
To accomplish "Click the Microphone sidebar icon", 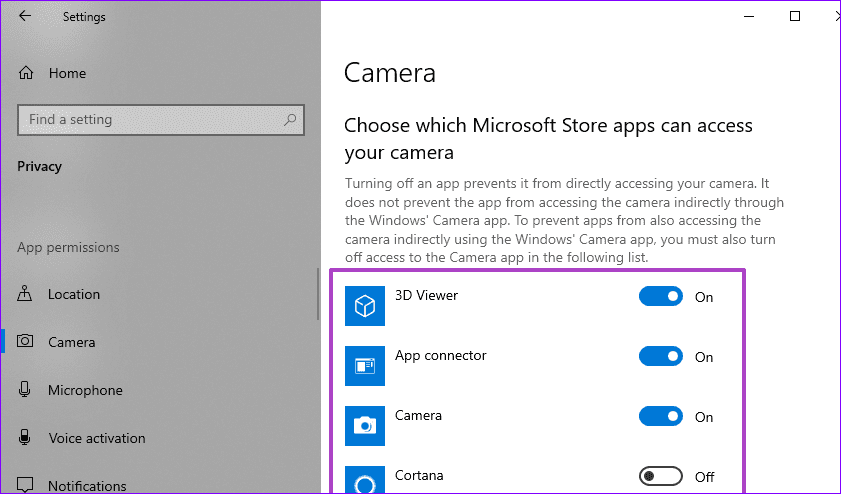I will tap(25, 389).
